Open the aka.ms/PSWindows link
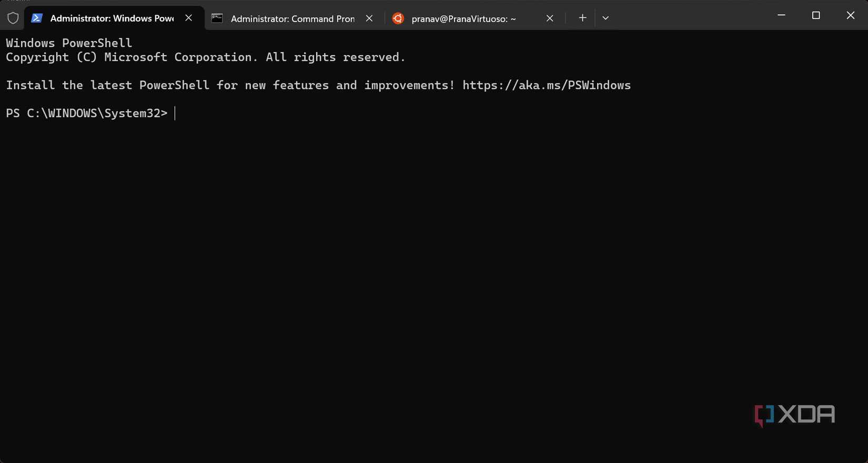Screen dimensions: 868x463 pyautogui.click(x=547, y=85)
